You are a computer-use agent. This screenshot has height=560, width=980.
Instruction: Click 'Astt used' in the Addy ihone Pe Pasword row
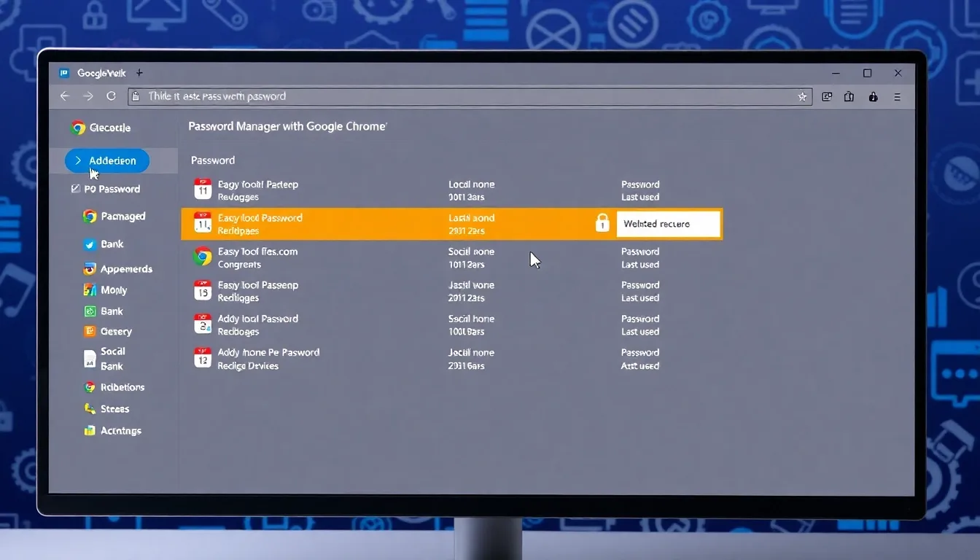pyautogui.click(x=640, y=366)
